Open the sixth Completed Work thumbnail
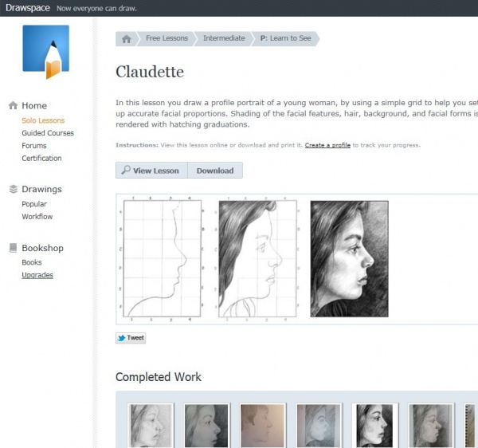The image size is (478, 448). (x=431, y=426)
